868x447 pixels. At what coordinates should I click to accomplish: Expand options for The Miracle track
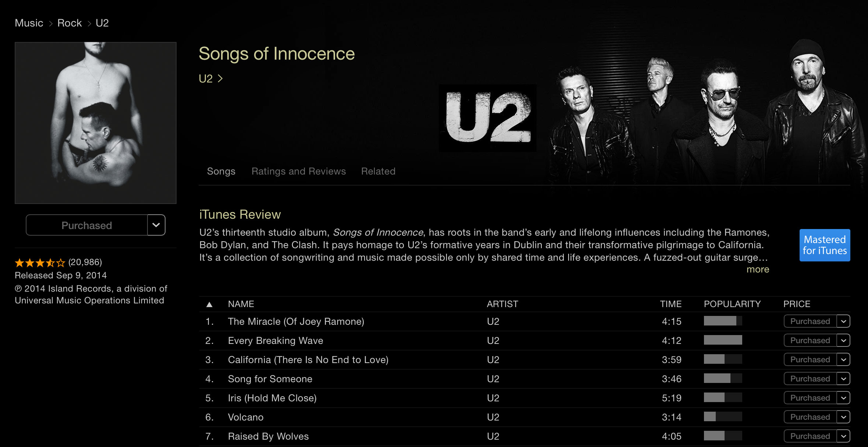[x=843, y=321]
